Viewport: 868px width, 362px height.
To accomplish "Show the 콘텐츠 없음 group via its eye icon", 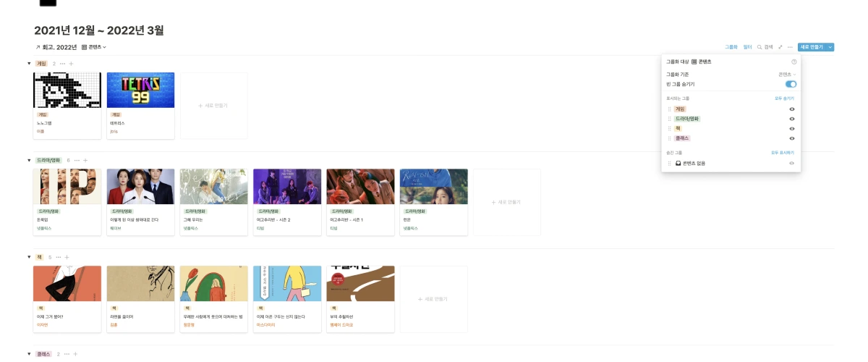I will pyautogui.click(x=792, y=164).
